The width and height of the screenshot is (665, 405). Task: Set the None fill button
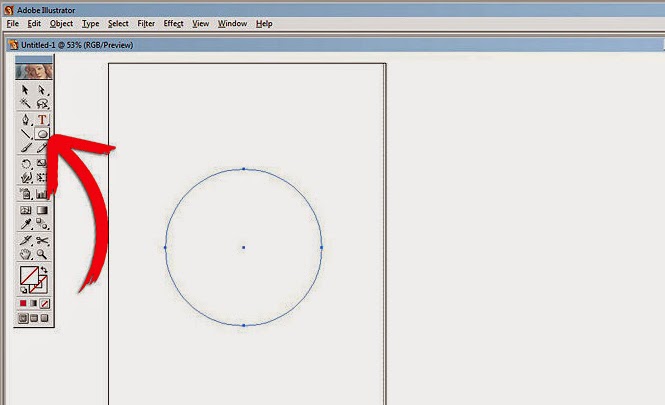click(x=45, y=303)
